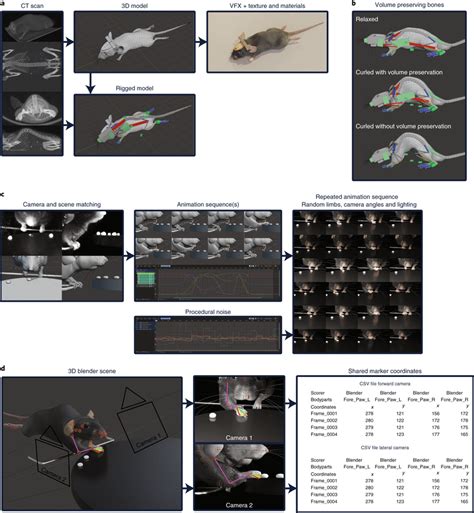Open the forward-view render captioned 'Camera 1'
This screenshot has height=513, width=474.
[239, 409]
